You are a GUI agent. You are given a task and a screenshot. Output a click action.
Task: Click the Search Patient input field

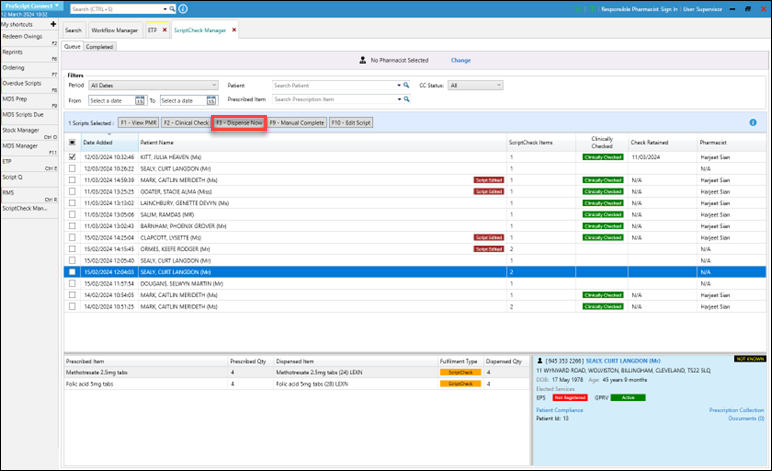(x=334, y=85)
